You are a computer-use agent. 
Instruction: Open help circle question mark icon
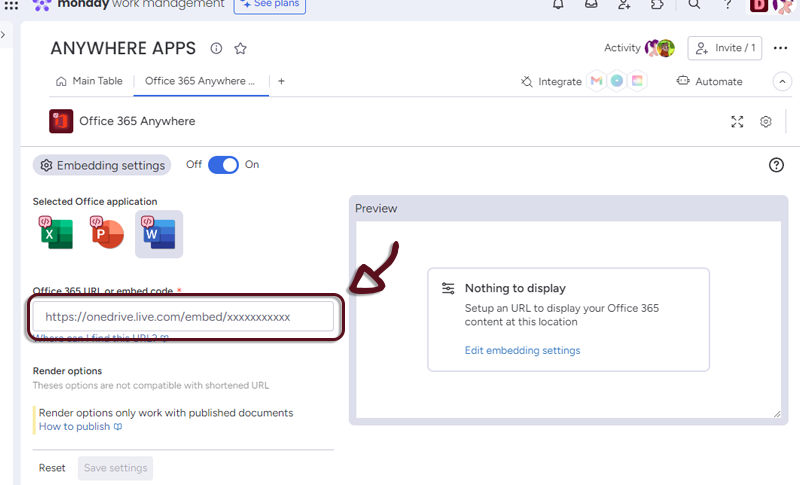click(x=776, y=165)
